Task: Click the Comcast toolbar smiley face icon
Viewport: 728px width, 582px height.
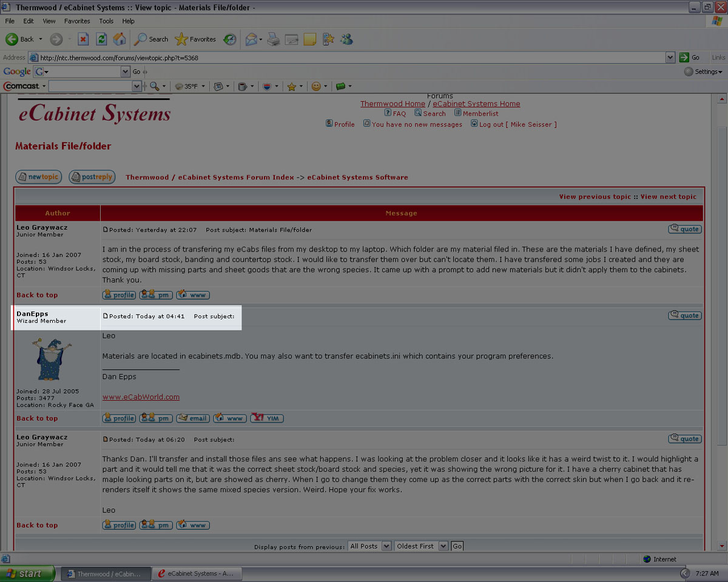Action: (316, 86)
